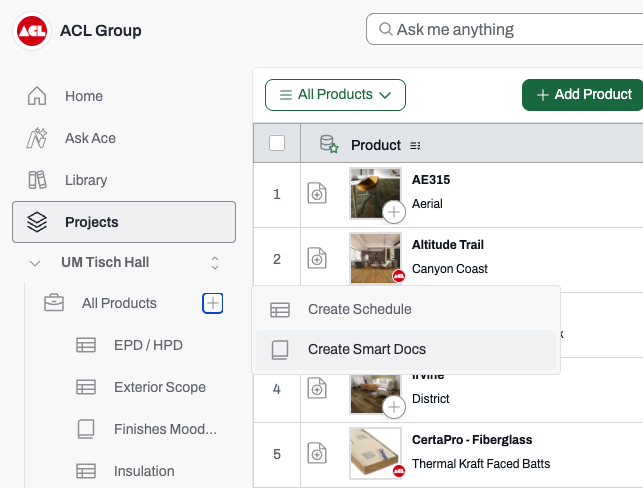Click the Exterior Scope table icon
This screenshot has height=488, width=643.
coord(86,387)
